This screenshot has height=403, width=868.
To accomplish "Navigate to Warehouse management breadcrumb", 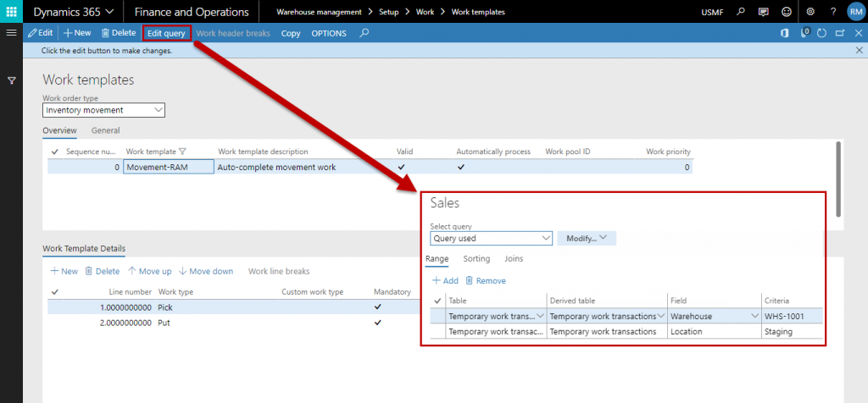I will tap(319, 12).
